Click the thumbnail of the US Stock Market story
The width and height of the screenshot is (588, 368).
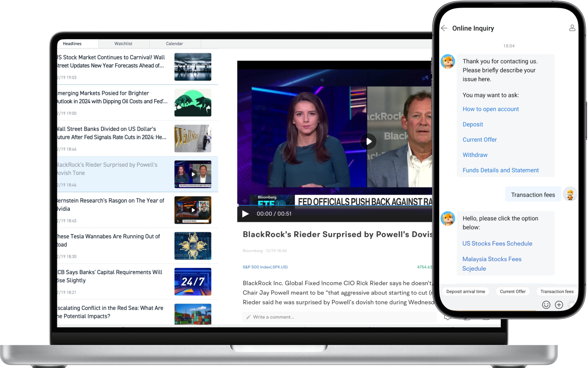(193, 67)
